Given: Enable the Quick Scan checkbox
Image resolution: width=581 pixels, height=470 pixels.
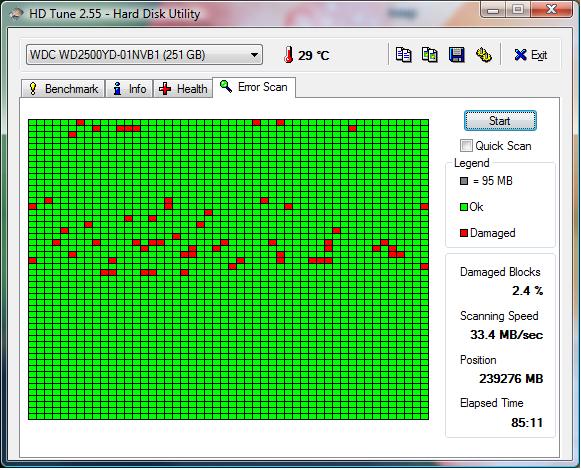Looking at the screenshot, I should pos(466,145).
